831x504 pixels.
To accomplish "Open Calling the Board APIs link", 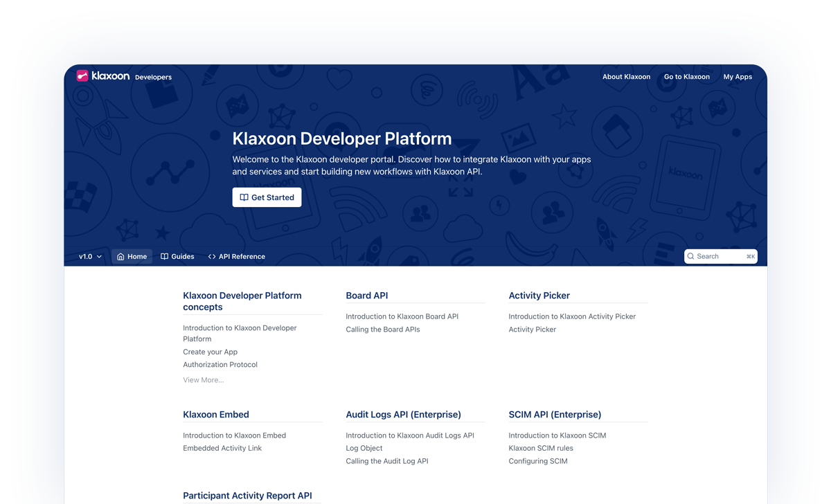I will 382,330.
